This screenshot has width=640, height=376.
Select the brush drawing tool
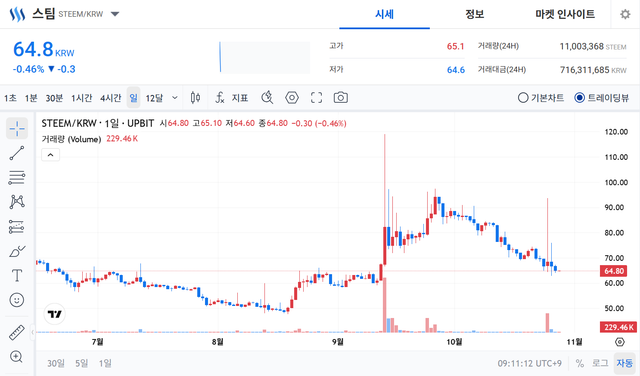[17, 251]
